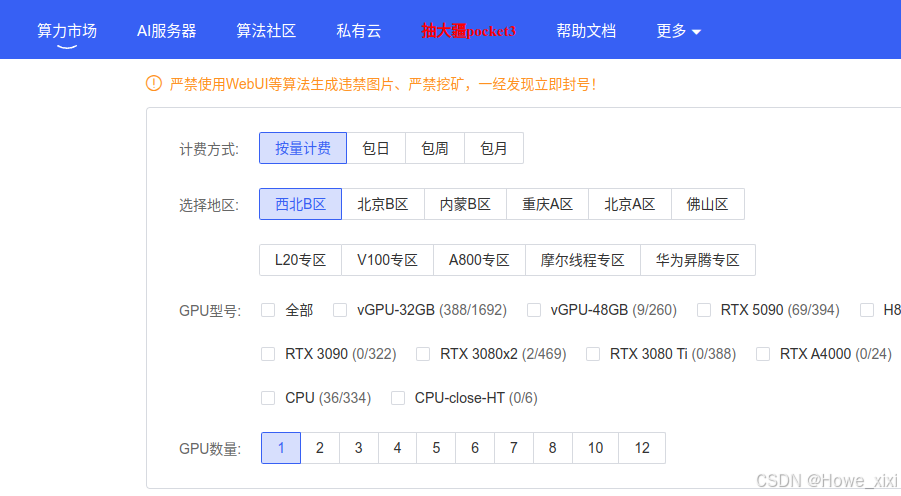This screenshot has width=901, height=496.
Task: Select 包日 billing option
Action: 376,148
